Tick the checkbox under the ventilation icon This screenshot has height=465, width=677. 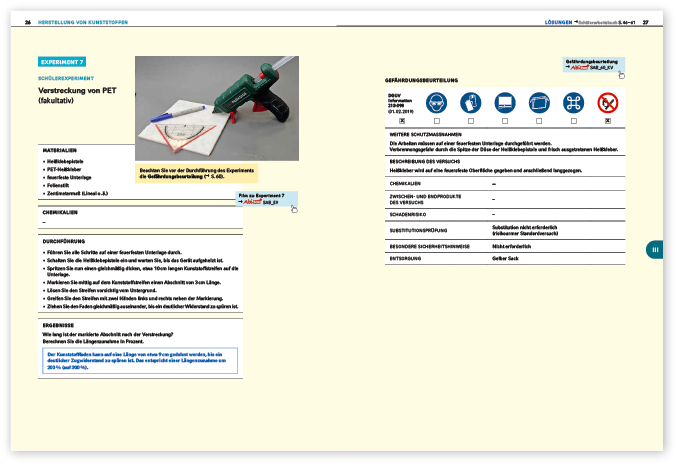(x=573, y=121)
